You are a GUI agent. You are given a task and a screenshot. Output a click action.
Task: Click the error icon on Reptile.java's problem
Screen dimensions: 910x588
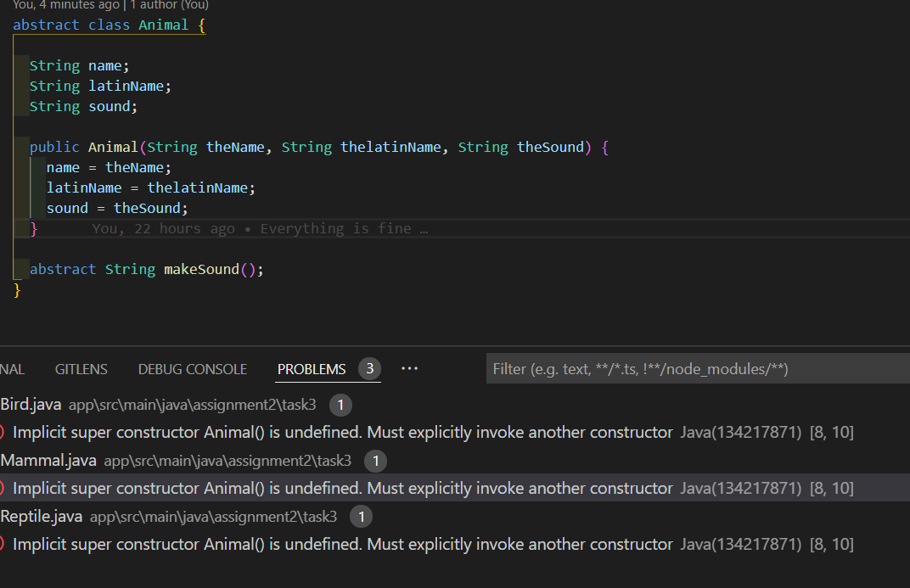point(2,545)
